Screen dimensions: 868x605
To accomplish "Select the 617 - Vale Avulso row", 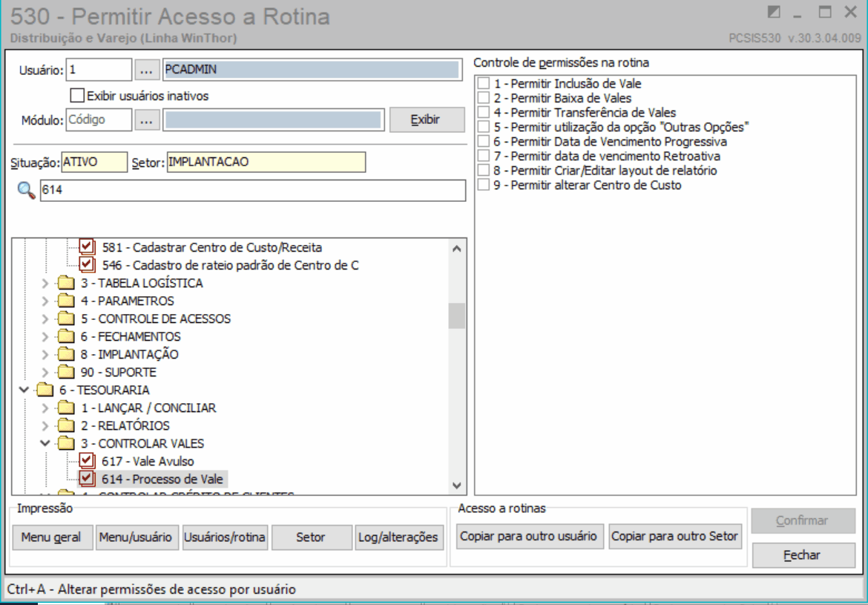I will coord(148,461).
